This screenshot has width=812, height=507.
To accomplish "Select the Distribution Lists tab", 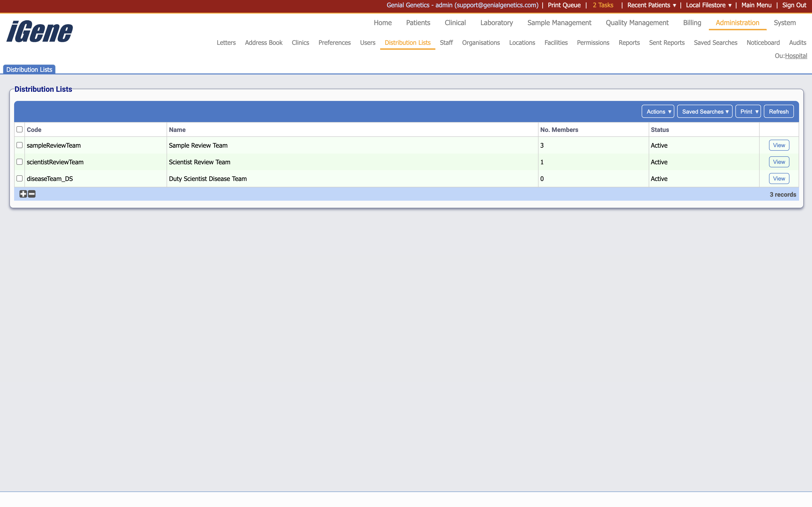I will (29, 69).
